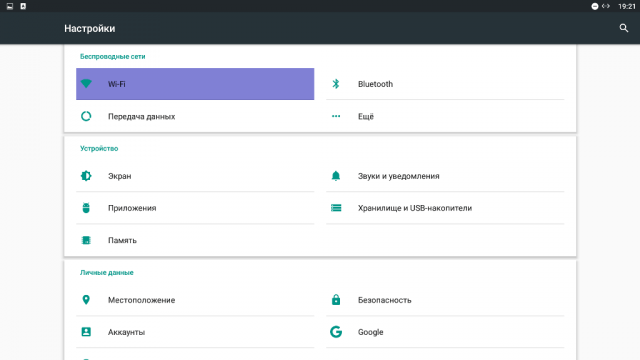The image size is (640, 360).
Task: Tap the Android robot icon for apps
Action: click(86, 208)
